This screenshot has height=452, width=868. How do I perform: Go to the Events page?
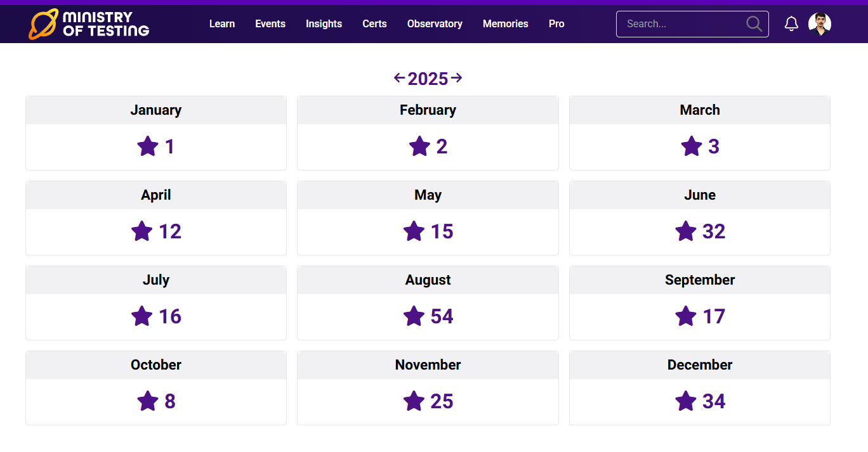(x=270, y=24)
